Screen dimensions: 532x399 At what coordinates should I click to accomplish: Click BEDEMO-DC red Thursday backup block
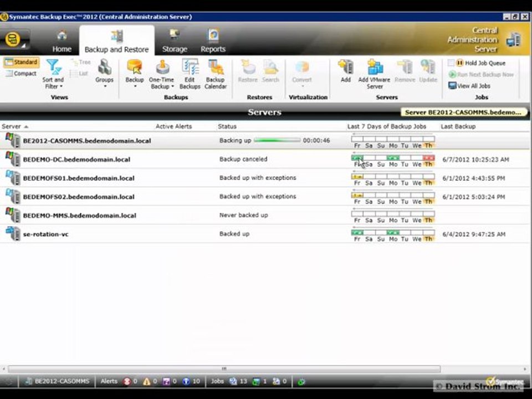[x=428, y=158]
